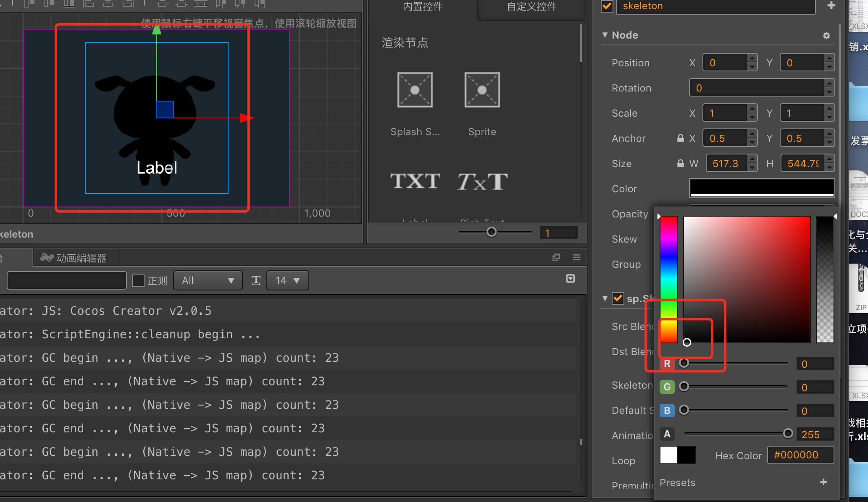Toggle the skeleton node active checkbox

point(607,6)
